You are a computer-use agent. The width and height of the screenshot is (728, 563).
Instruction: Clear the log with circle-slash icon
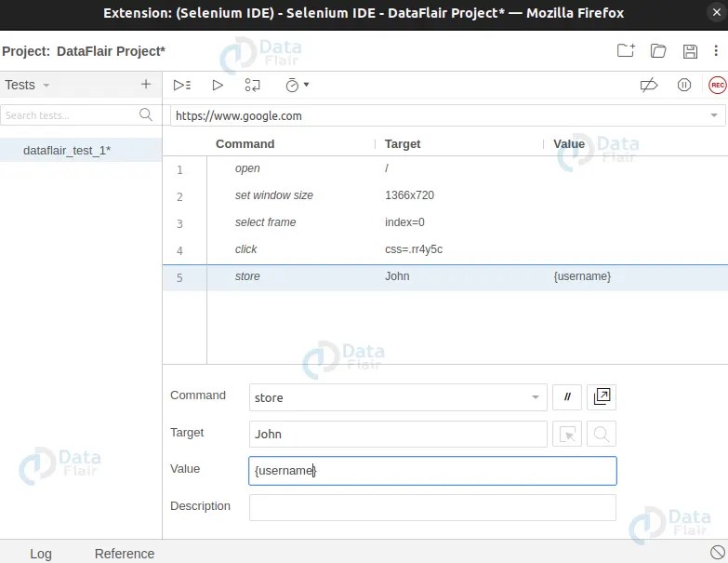[718, 553]
